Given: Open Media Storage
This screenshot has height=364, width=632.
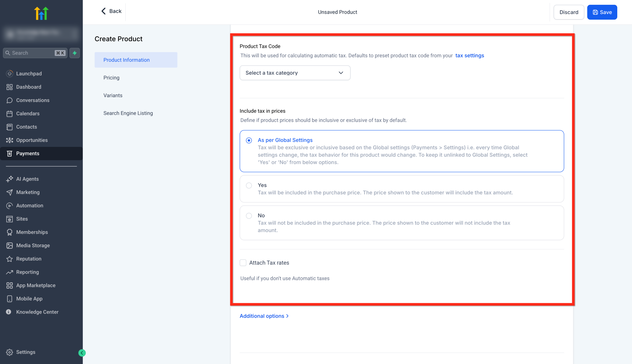Looking at the screenshot, I should click(33, 245).
